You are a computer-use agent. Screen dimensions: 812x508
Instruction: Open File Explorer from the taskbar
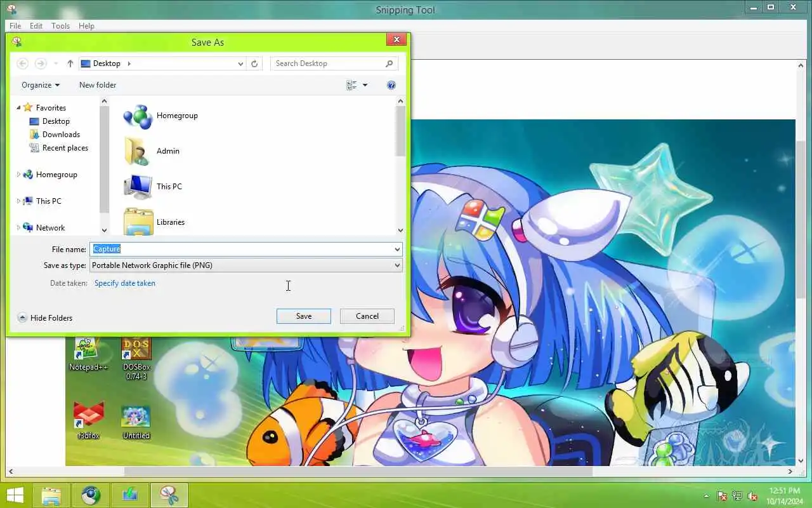click(x=51, y=495)
